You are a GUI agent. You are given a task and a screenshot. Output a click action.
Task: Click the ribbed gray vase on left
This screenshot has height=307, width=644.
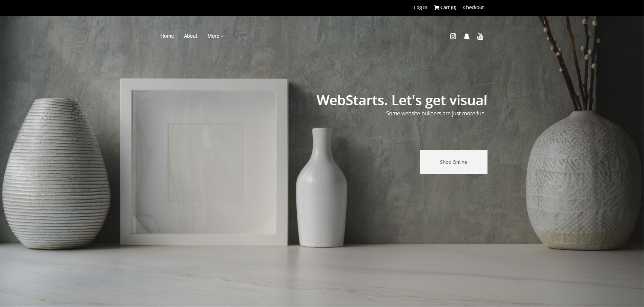click(x=56, y=174)
